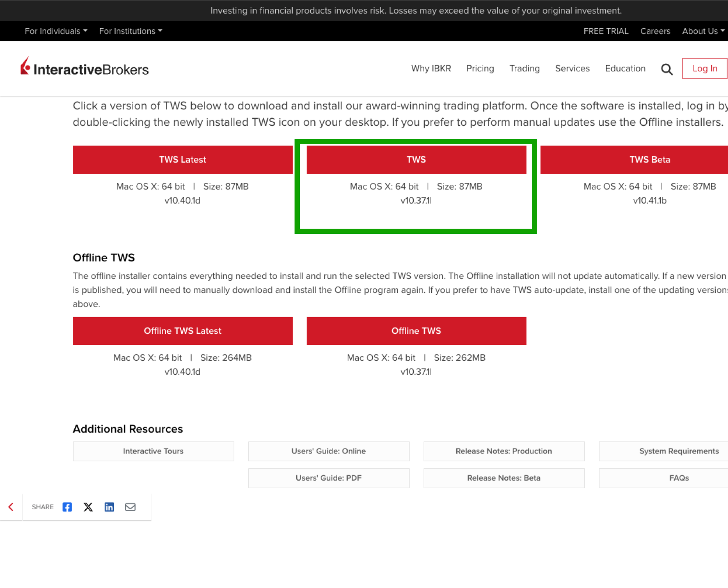Select the Pricing menu item
Image resolution: width=728 pixels, height=588 pixels.
click(x=480, y=69)
